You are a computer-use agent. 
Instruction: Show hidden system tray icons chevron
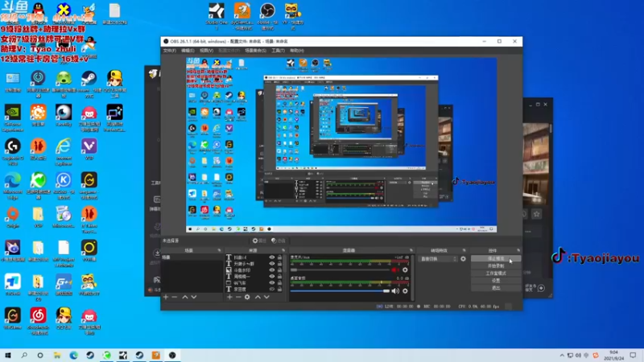coord(561,356)
